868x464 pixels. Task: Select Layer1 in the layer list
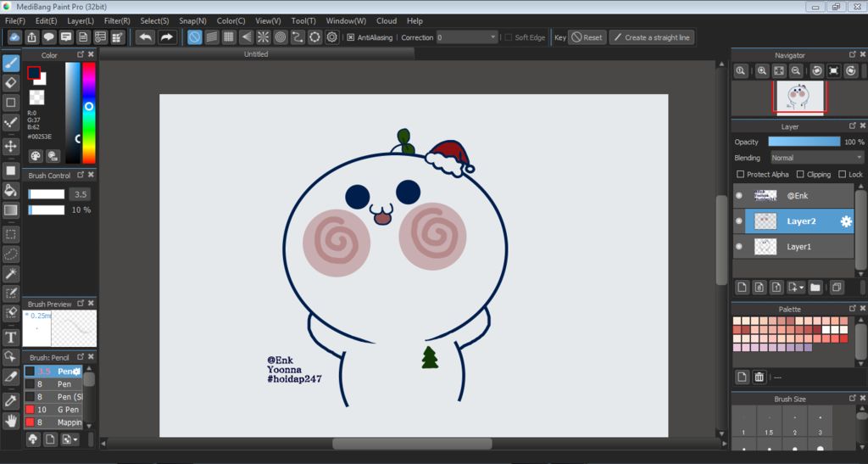pos(793,246)
